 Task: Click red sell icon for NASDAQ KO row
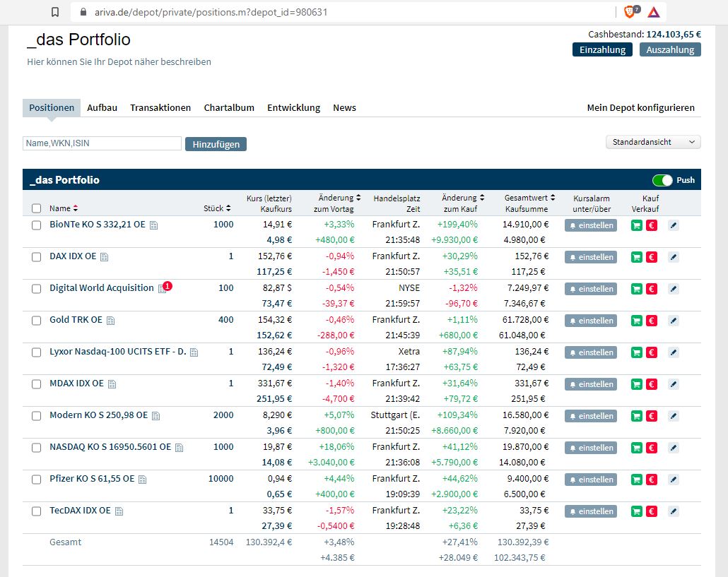tap(652, 448)
